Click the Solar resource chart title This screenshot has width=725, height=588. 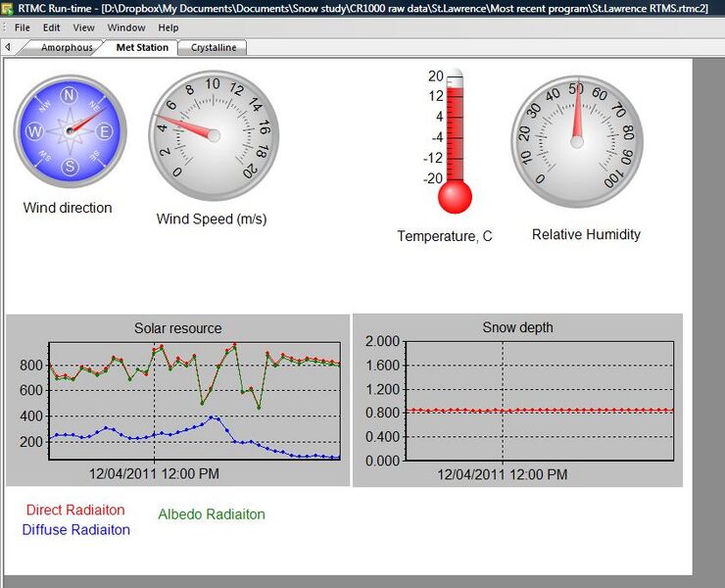click(x=178, y=328)
